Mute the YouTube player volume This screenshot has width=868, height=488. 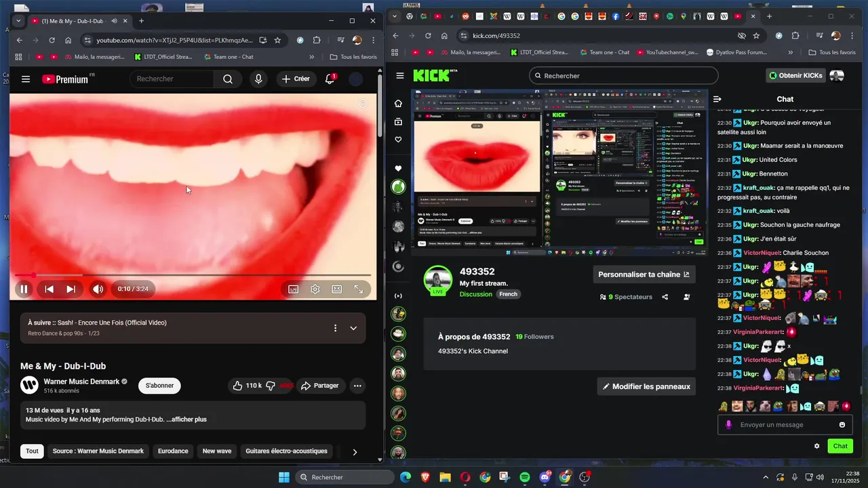point(98,289)
